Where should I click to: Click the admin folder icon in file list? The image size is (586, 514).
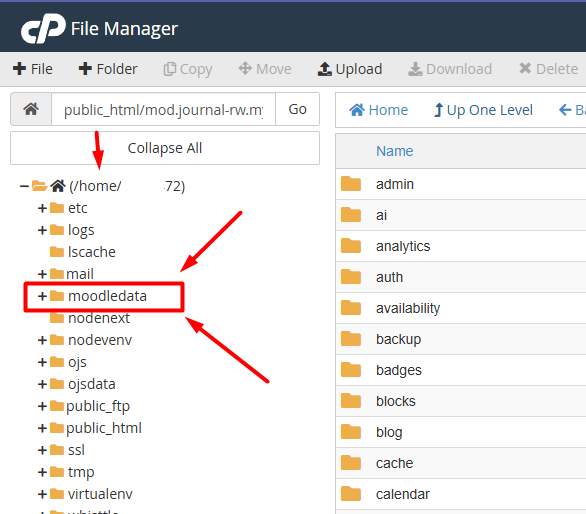(x=351, y=184)
